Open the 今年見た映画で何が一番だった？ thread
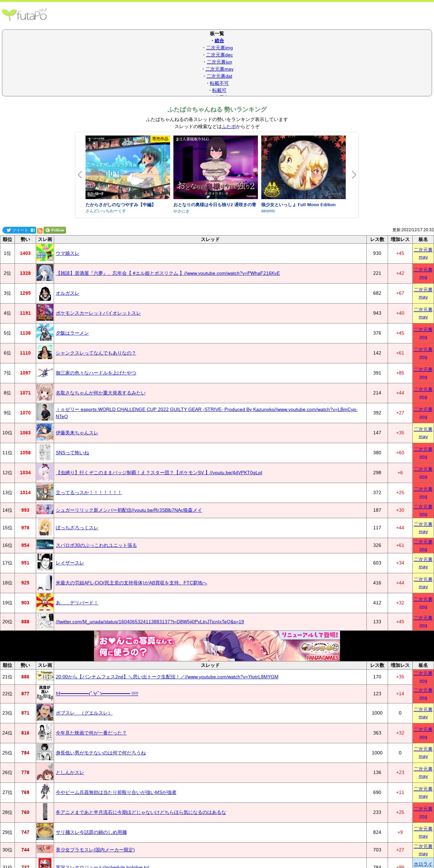 (91, 733)
